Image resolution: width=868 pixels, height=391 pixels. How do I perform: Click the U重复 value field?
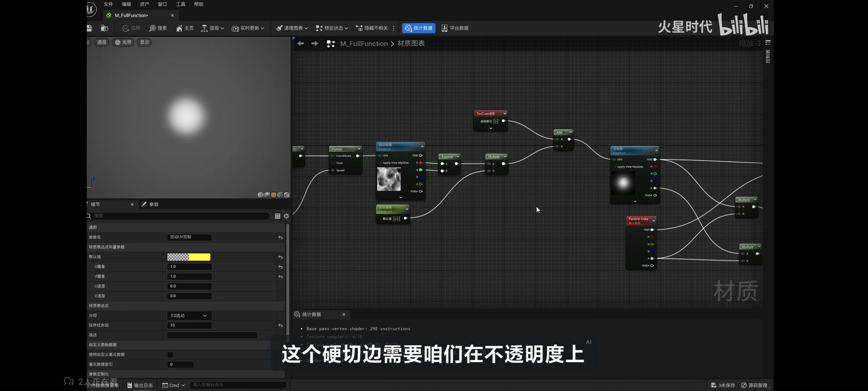tap(189, 267)
